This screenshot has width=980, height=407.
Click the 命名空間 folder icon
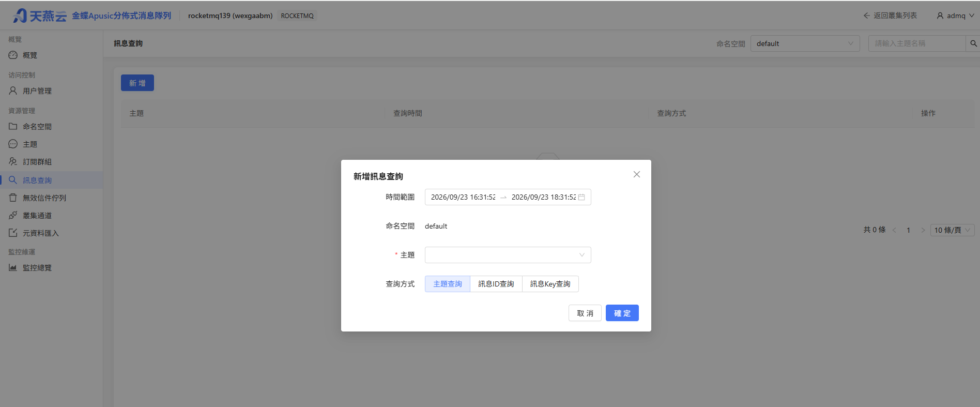(x=13, y=126)
